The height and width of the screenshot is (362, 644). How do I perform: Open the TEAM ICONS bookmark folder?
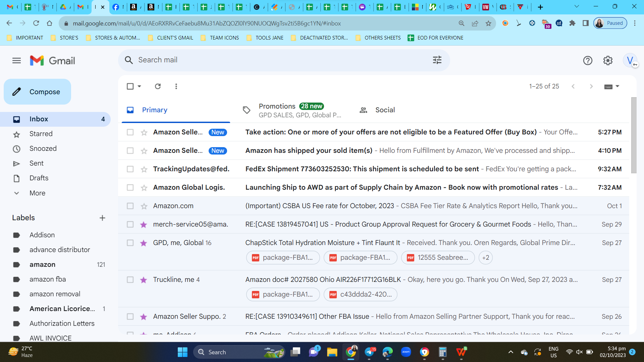pos(220,38)
